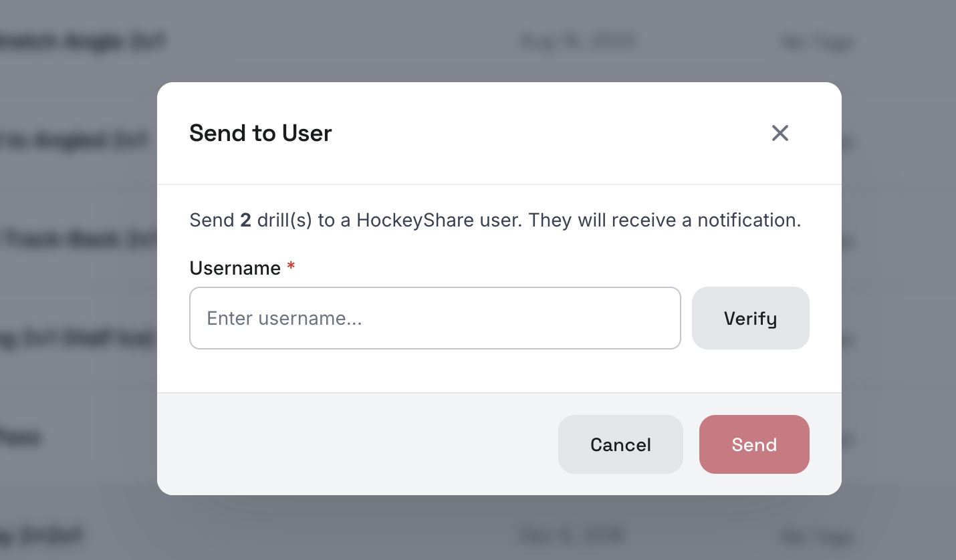Send the drills to user
The width and height of the screenshot is (956, 560).
pyautogui.click(x=754, y=444)
